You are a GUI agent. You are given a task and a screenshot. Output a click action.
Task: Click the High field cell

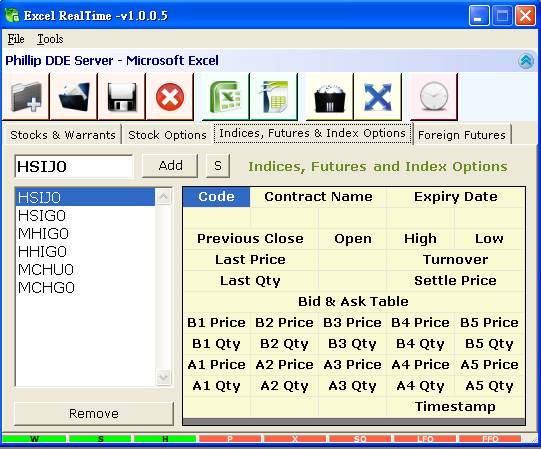coord(420,239)
